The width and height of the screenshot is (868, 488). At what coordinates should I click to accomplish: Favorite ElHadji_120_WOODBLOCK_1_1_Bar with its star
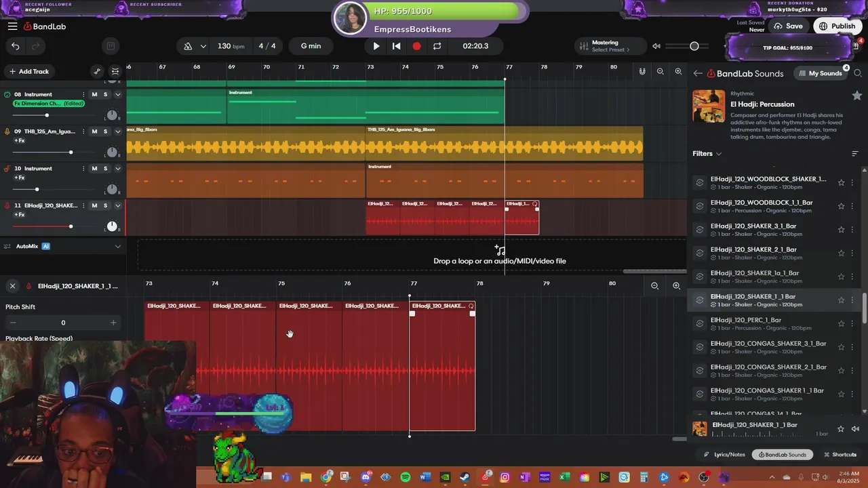pyautogui.click(x=841, y=206)
